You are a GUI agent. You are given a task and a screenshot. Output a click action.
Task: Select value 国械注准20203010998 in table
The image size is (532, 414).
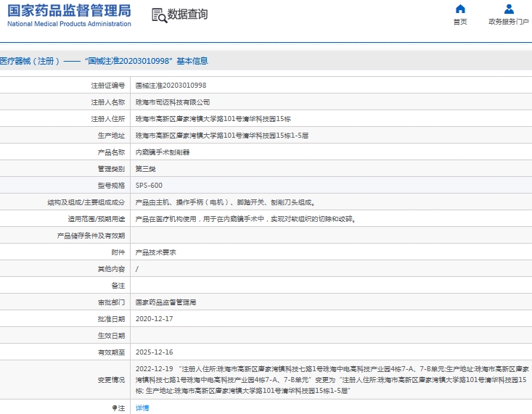coord(171,86)
